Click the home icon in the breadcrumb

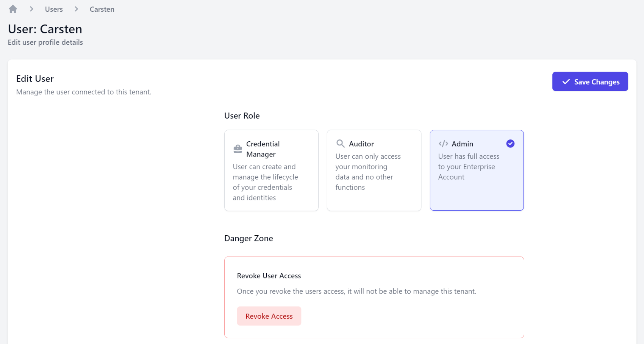click(13, 8)
